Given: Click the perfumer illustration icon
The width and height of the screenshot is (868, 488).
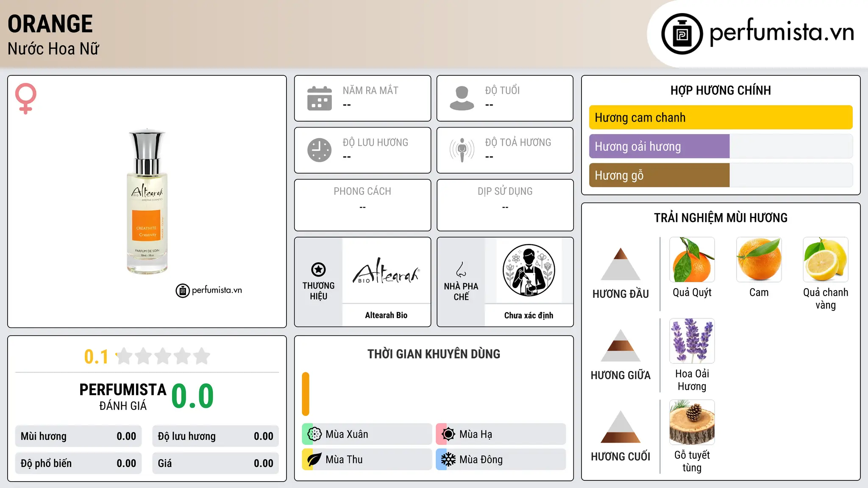Looking at the screenshot, I should tap(529, 270).
